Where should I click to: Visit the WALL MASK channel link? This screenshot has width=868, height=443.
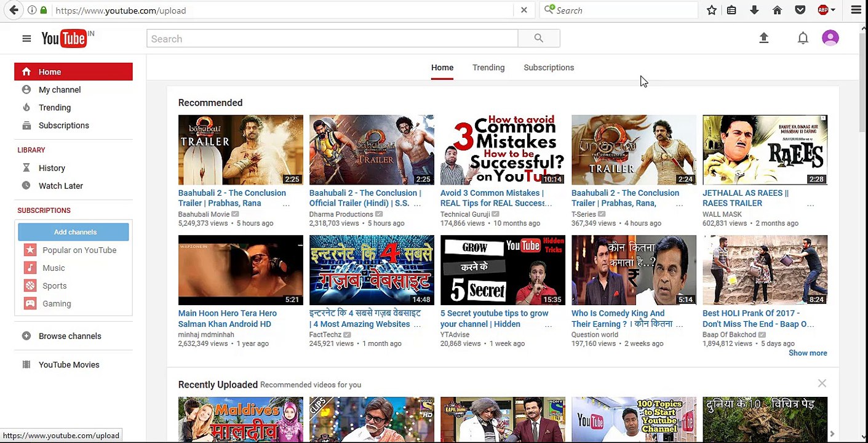[722, 214]
